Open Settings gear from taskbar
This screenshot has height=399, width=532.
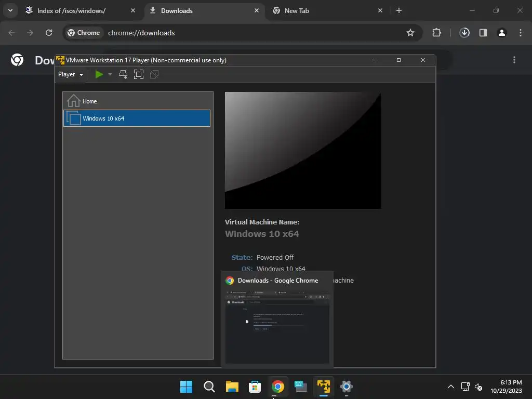point(347,387)
